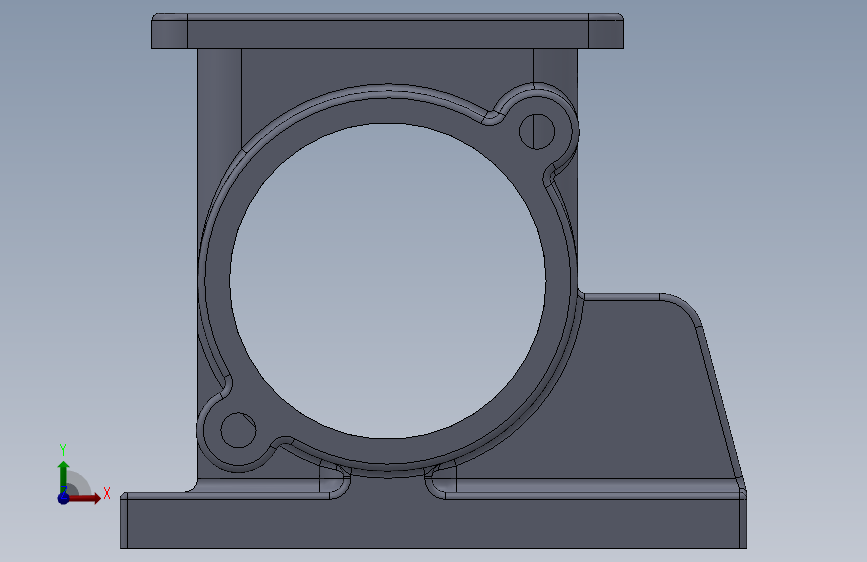
Task: Select the bottom base plate front face
Action: (x=434, y=524)
